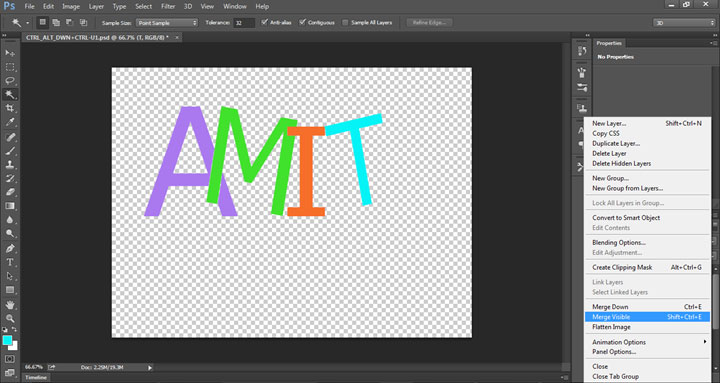
Task: Expand the toolbox double-arrow toggle
Action: coord(4,35)
